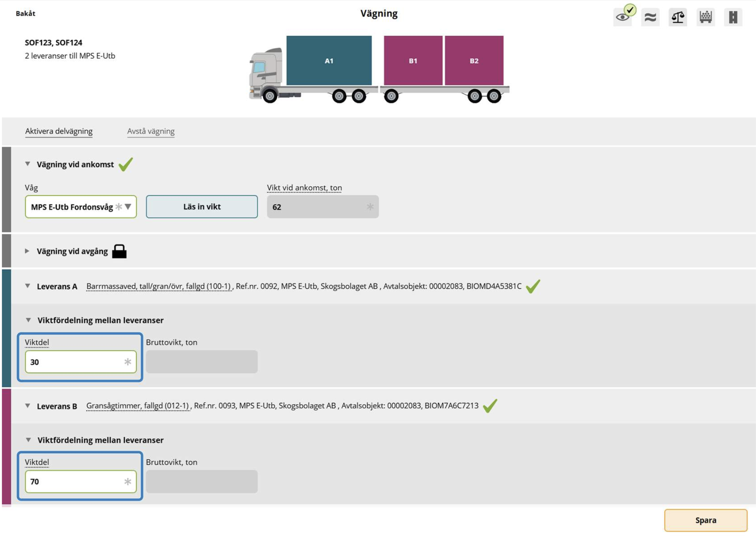Click the Viktdel field containing 30
The height and width of the screenshot is (536, 756).
[81, 362]
